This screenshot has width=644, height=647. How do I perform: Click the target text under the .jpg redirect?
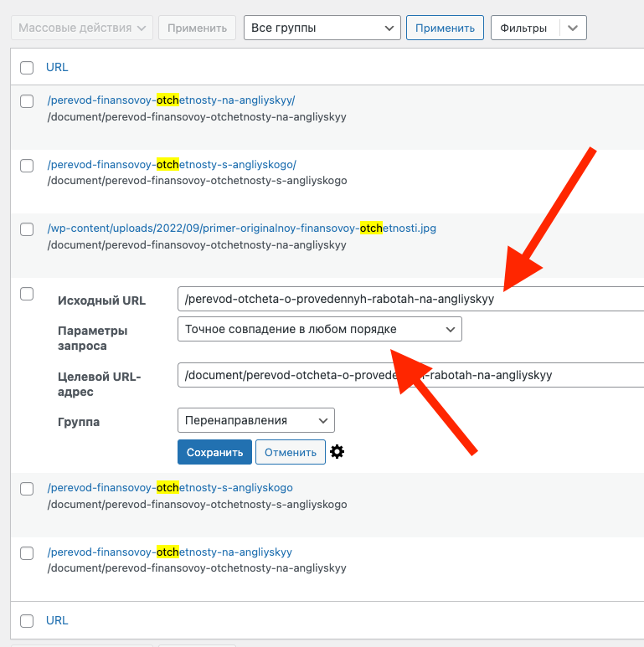197,244
